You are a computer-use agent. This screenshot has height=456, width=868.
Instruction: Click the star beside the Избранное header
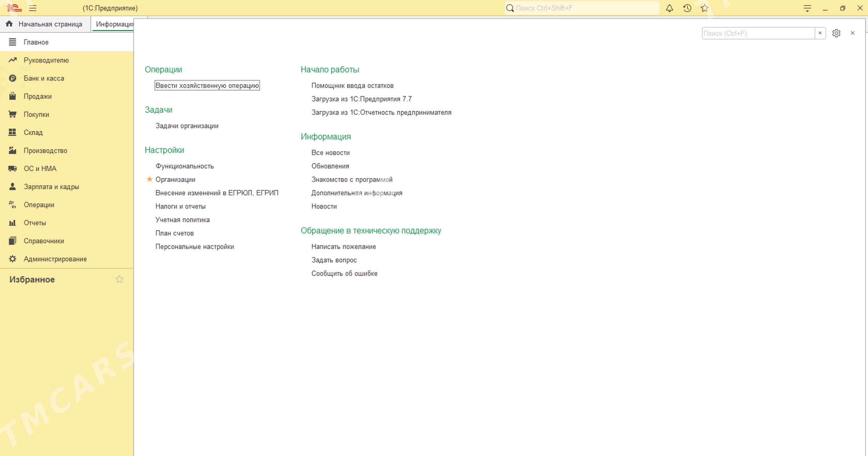pos(119,279)
